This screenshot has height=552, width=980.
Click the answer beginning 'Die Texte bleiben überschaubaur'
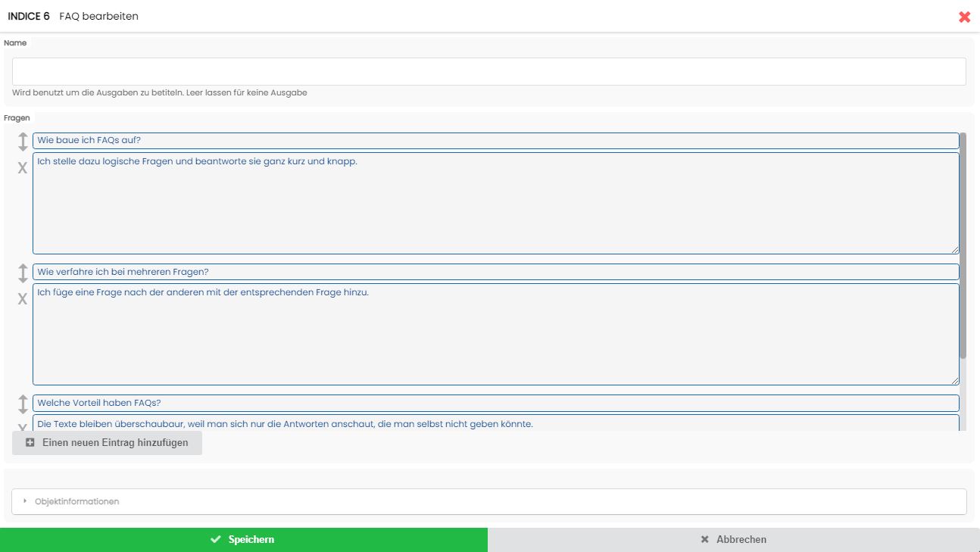point(495,423)
